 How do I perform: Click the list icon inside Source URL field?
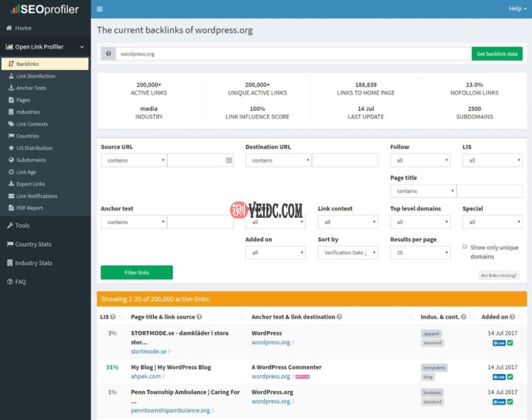229,160
